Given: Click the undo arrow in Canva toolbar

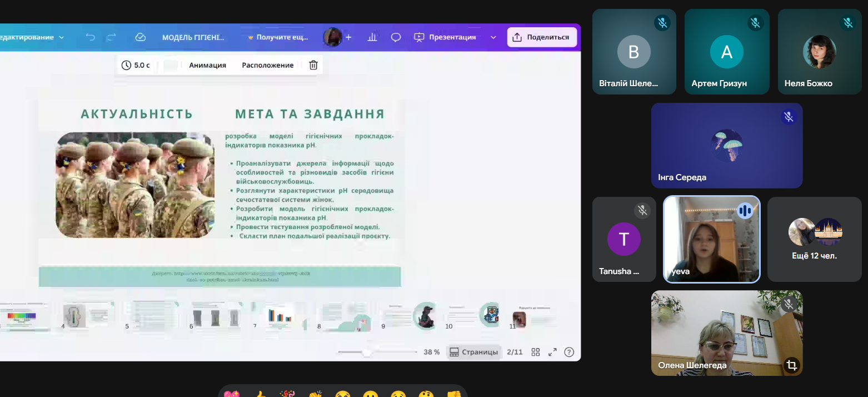Looking at the screenshot, I should (90, 37).
